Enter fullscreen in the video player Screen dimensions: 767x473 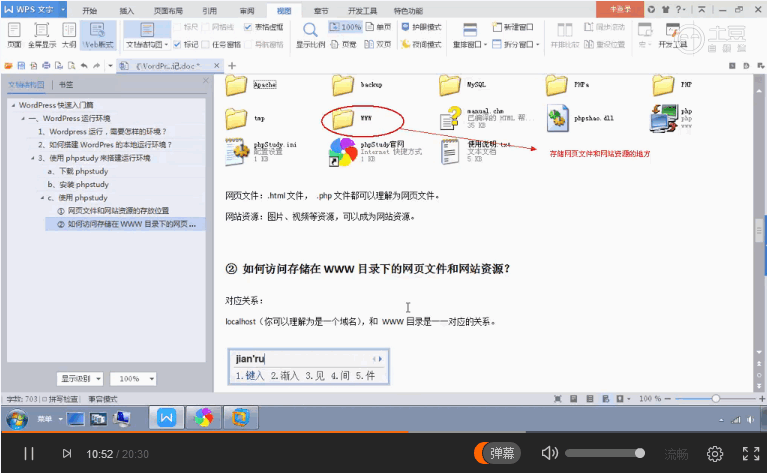pos(751,454)
